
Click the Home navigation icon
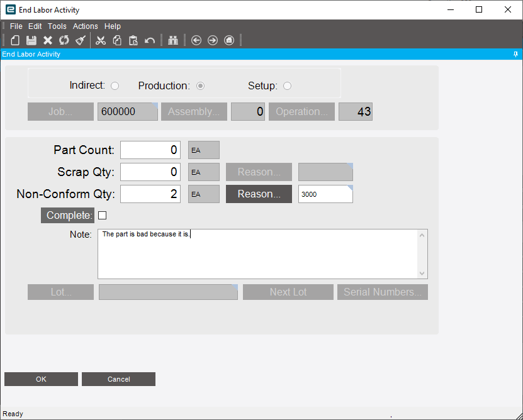pyautogui.click(x=229, y=40)
